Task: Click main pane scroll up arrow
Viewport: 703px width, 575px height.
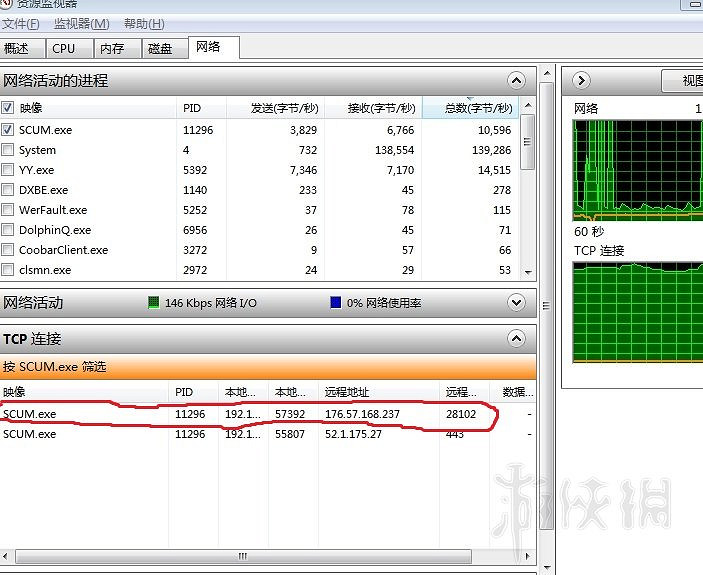Action: click(547, 73)
